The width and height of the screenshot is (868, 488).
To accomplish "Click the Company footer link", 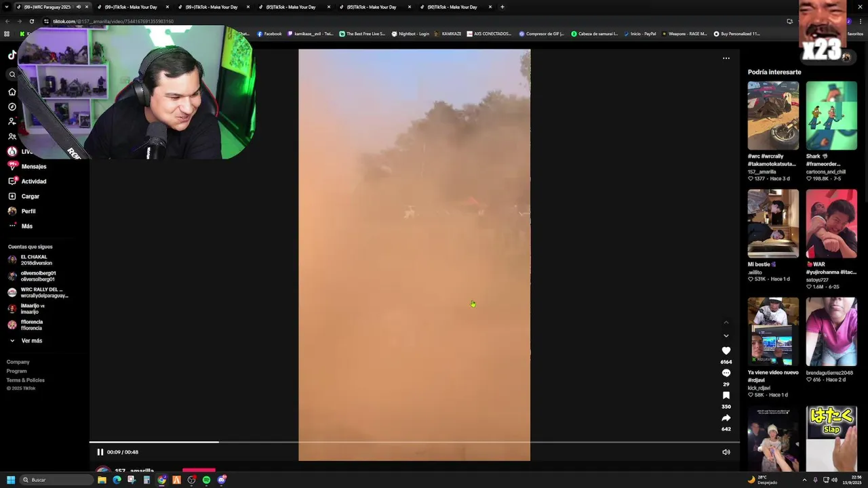I will [x=18, y=362].
